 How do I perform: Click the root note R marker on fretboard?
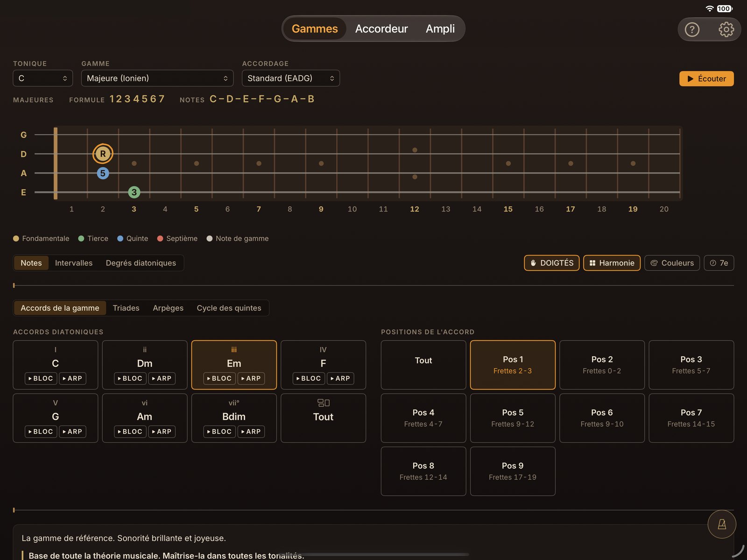(x=103, y=154)
